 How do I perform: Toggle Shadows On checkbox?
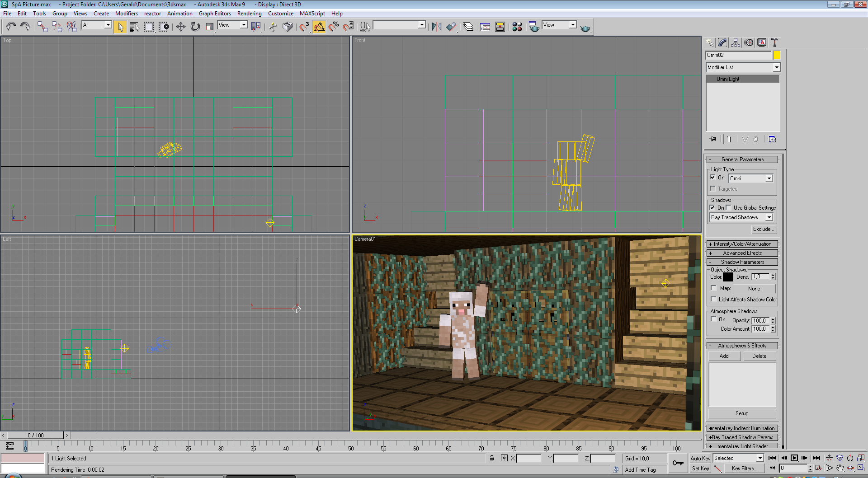[x=712, y=207]
